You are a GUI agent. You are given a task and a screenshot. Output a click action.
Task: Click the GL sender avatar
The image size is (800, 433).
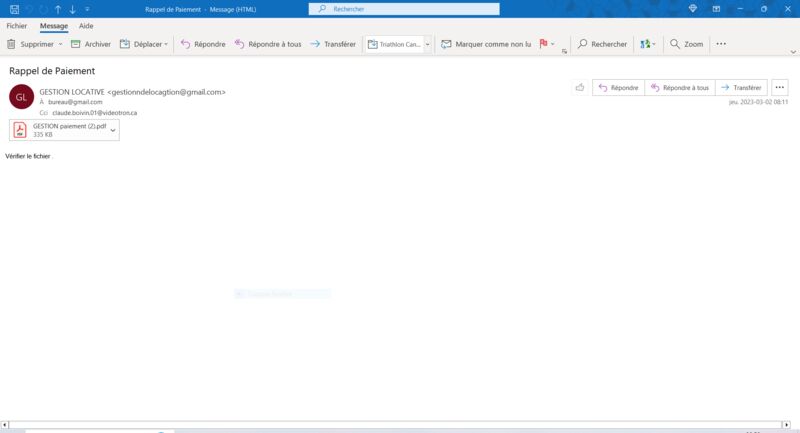click(21, 97)
